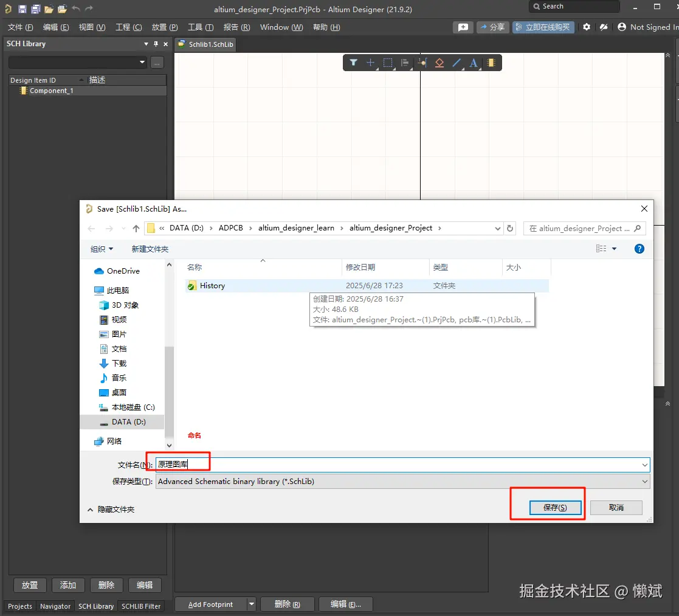Pin the SCH Library panel

pos(156,44)
